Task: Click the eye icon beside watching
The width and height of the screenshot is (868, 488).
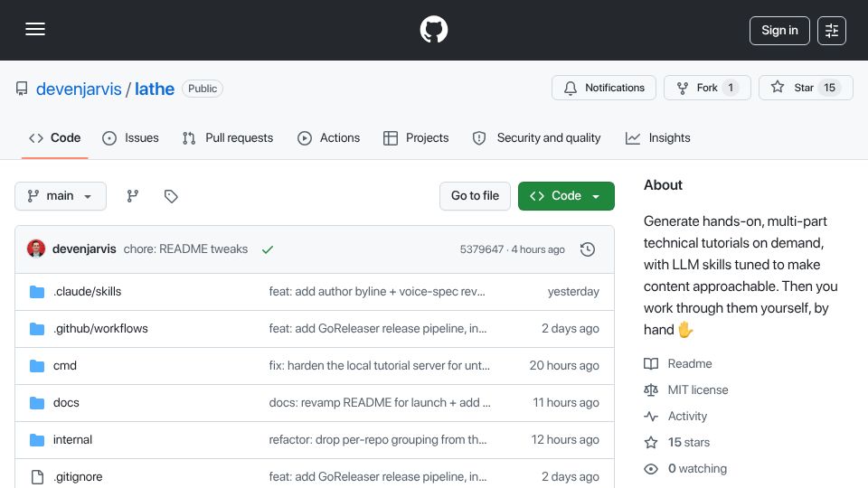Action: pos(651,469)
